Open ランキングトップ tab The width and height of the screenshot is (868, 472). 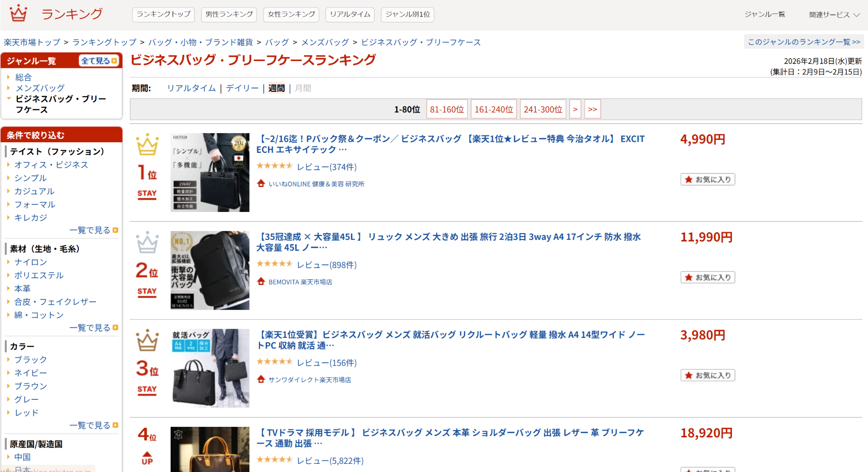click(x=163, y=14)
